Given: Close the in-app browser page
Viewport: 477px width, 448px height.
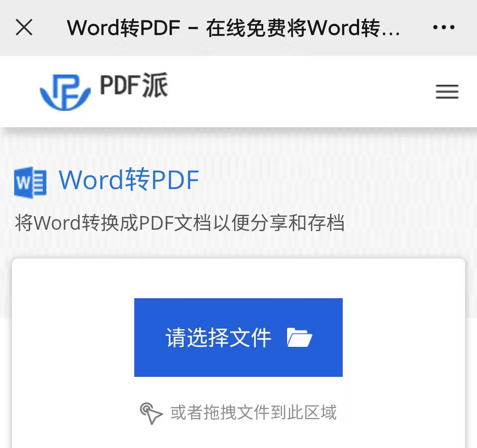Looking at the screenshot, I should tap(24, 27).
